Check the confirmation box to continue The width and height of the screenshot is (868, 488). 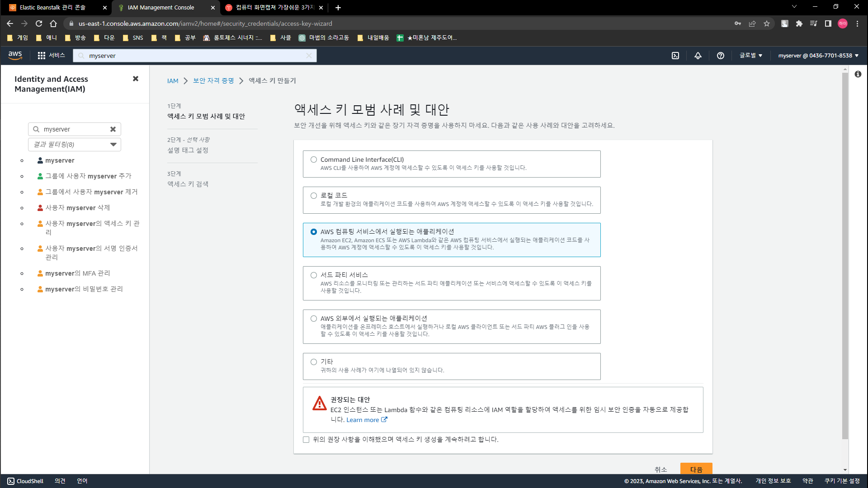(306, 440)
